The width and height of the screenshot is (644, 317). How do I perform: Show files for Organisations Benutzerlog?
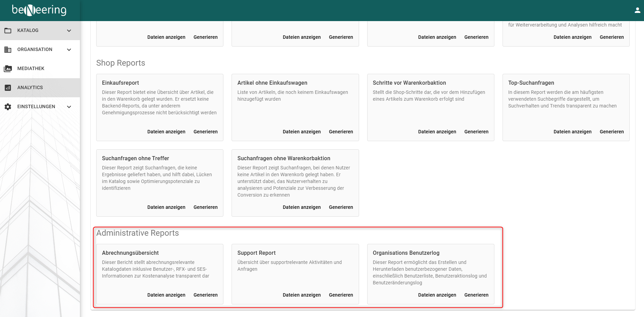pyautogui.click(x=437, y=295)
